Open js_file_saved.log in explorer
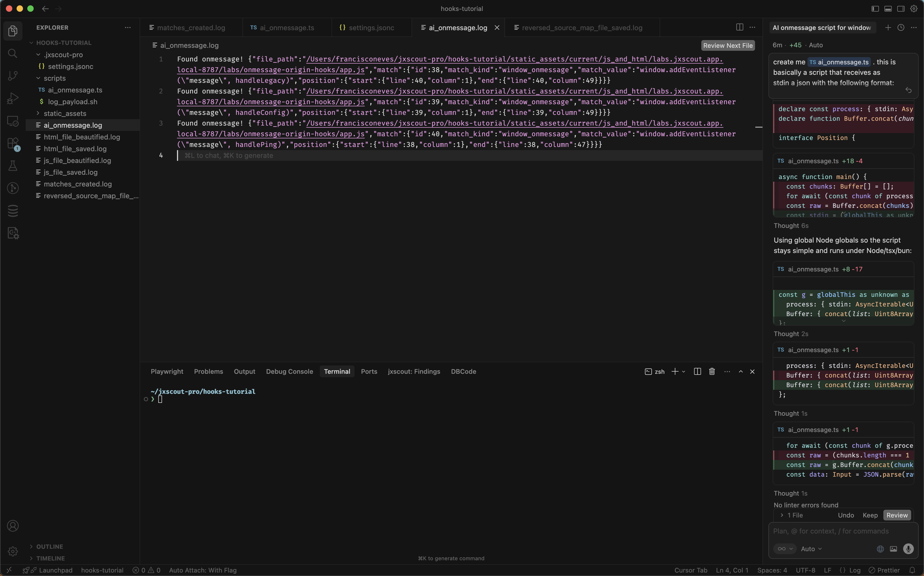The image size is (924, 576). click(71, 172)
